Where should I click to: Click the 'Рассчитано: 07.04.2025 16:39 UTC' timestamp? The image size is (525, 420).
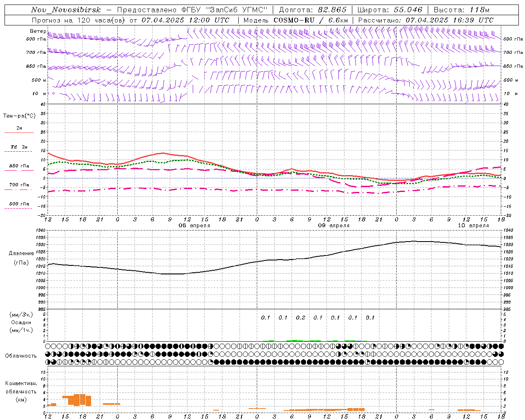[x=426, y=20]
